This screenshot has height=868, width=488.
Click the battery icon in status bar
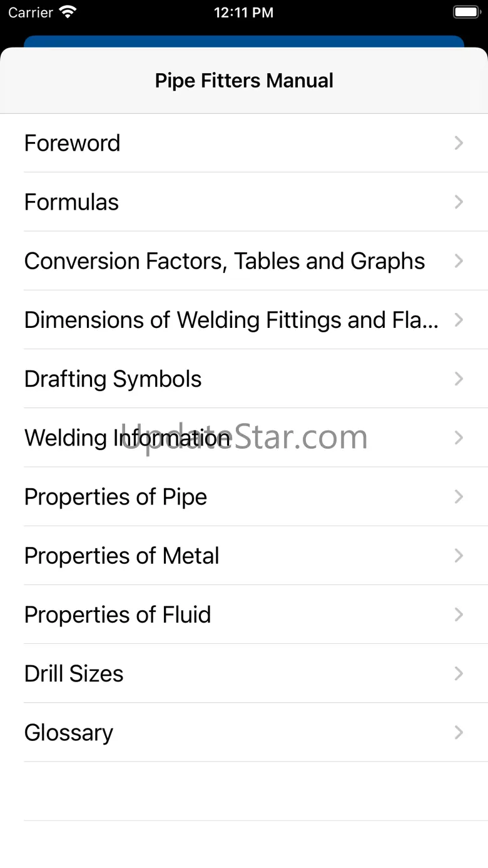466,12
